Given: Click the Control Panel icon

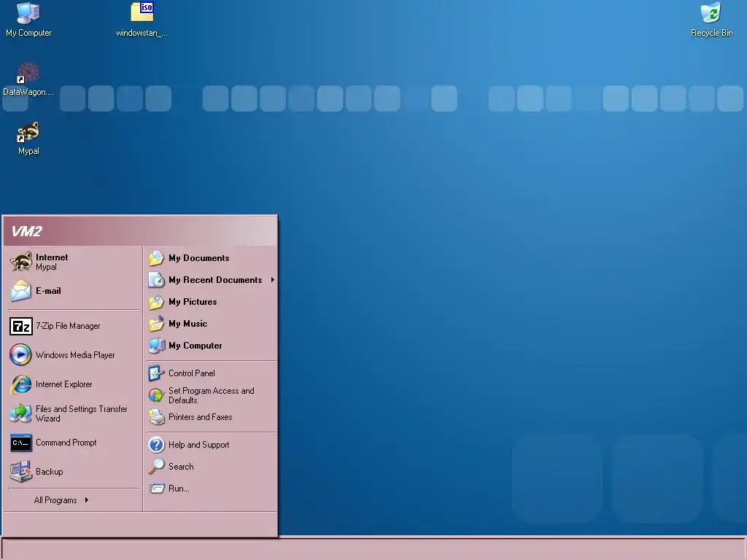Looking at the screenshot, I should (x=156, y=373).
